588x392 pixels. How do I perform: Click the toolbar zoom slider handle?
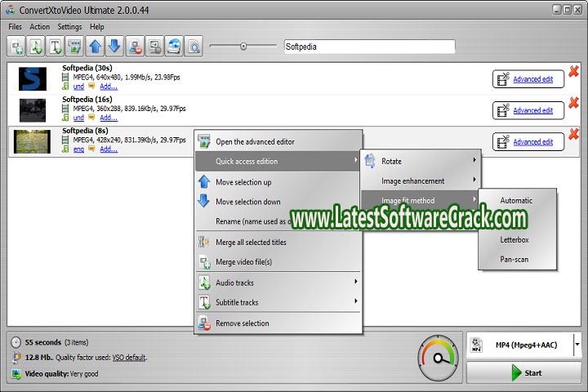coord(243,47)
